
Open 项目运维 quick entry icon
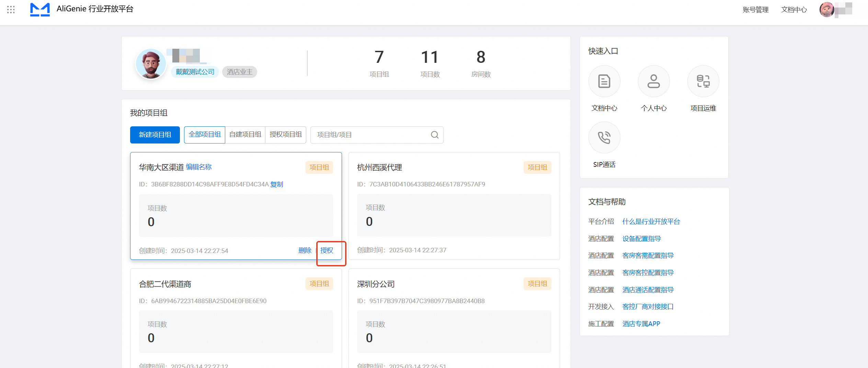click(x=703, y=81)
